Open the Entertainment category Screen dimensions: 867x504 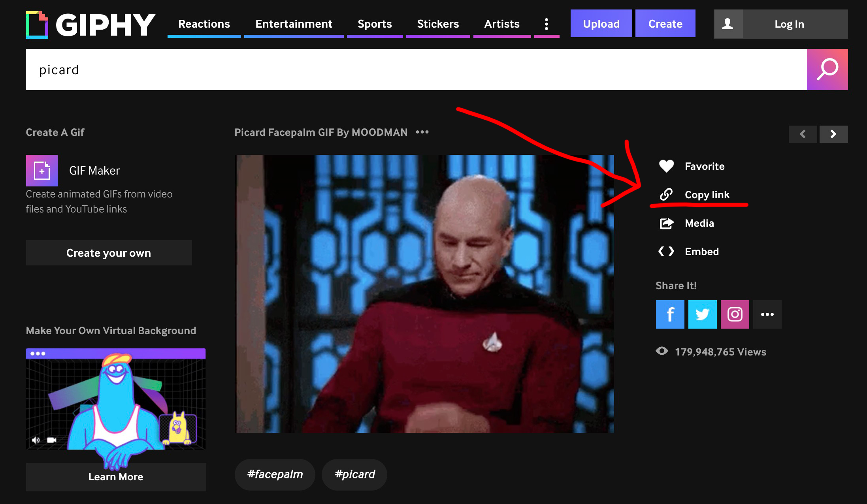pos(294,24)
